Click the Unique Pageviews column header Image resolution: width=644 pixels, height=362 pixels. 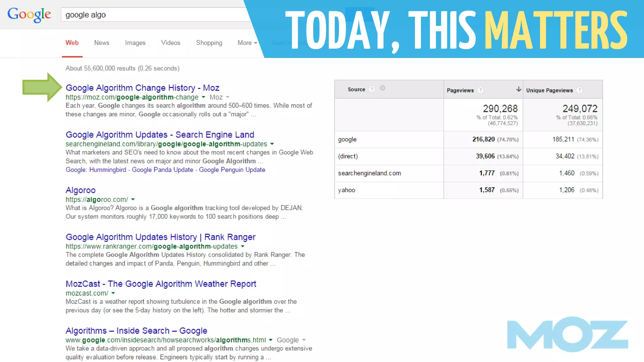(549, 90)
